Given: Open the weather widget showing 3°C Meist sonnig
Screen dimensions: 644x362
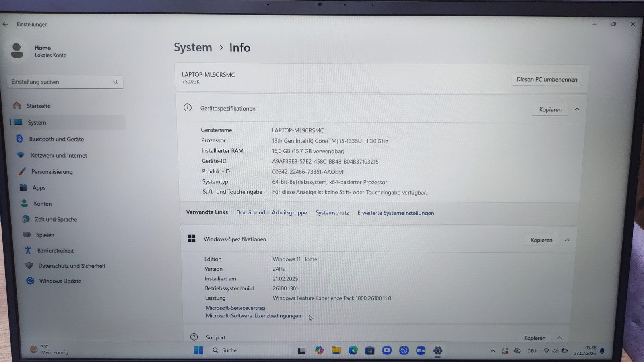Looking at the screenshot, I should (50, 350).
